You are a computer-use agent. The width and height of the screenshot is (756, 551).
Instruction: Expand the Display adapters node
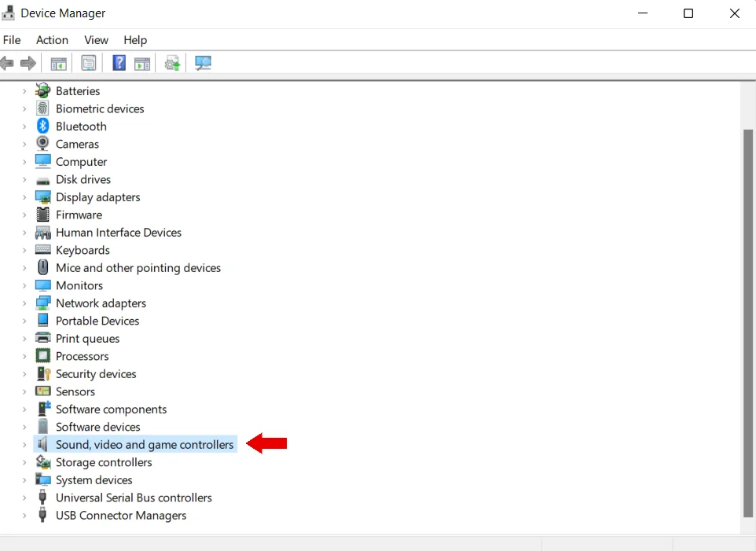(x=24, y=197)
